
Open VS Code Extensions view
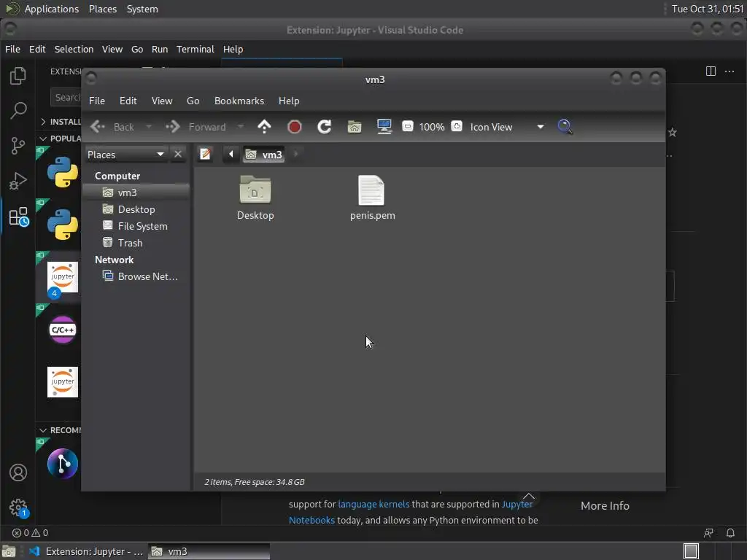pos(18,217)
